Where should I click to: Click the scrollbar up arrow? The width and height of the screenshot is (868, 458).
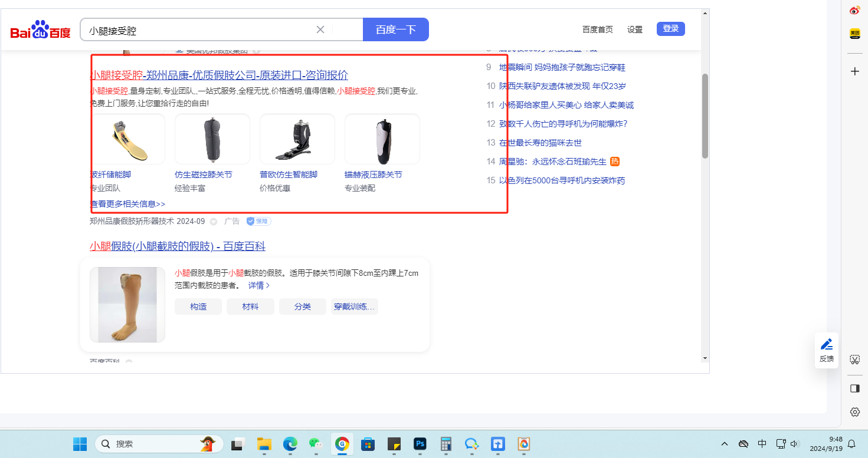coord(705,13)
